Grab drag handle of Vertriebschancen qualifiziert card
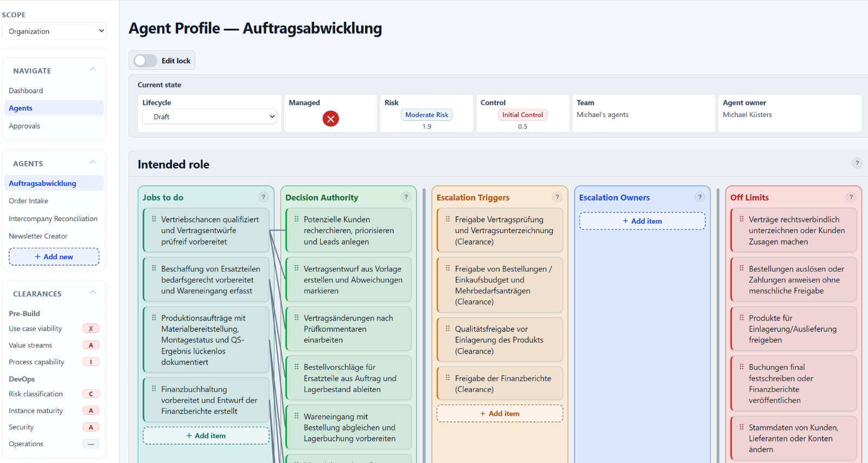The width and height of the screenshot is (868, 463). click(x=154, y=219)
